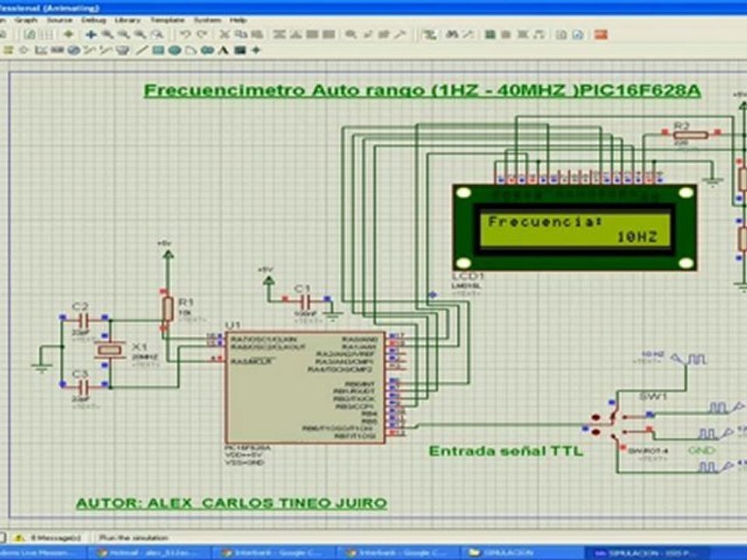The width and height of the screenshot is (747, 560).
Task: Select the tape recorder mode icon
Action: coord(57,50)
